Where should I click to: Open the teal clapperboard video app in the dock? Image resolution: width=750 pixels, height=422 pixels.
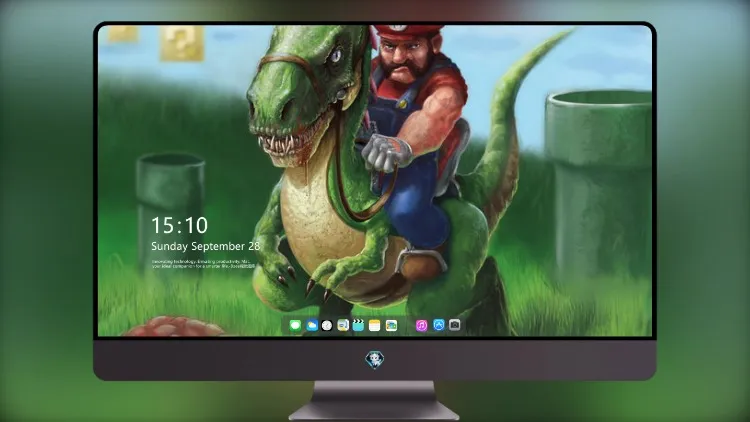coord(358,325)
